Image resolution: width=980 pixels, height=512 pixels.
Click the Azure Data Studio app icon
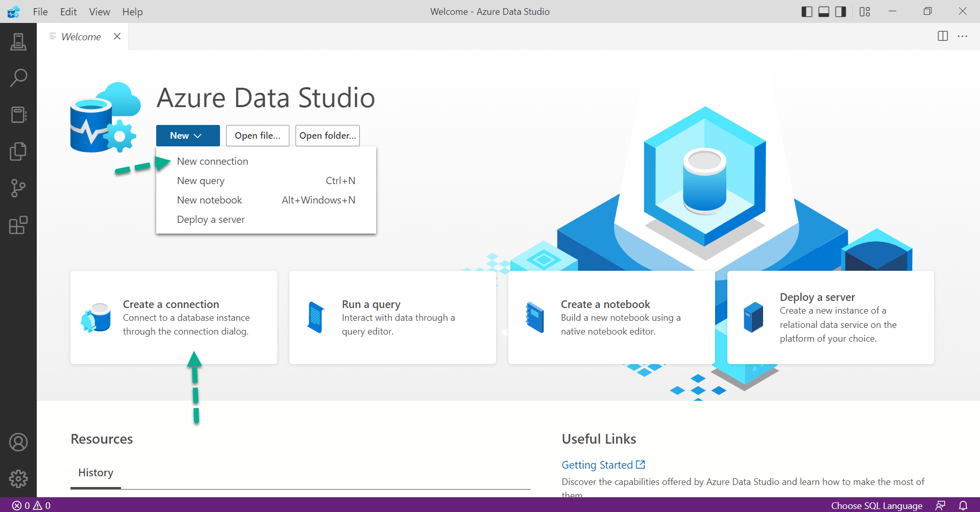click(x=14, y=12)
